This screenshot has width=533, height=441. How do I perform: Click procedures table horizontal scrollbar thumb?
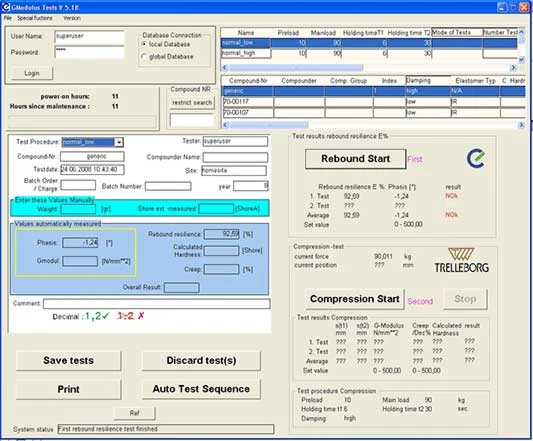click(x=295, y=68)
